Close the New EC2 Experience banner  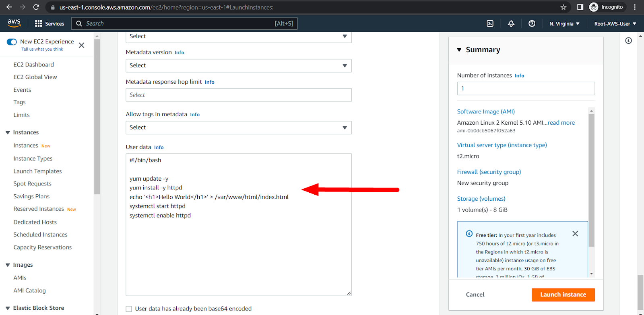(x=81, y=45)
